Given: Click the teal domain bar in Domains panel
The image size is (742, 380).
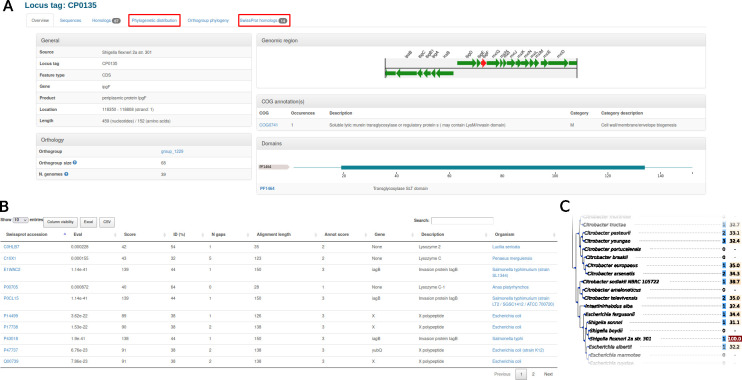Looking at the screenshot, I should 493,167.
